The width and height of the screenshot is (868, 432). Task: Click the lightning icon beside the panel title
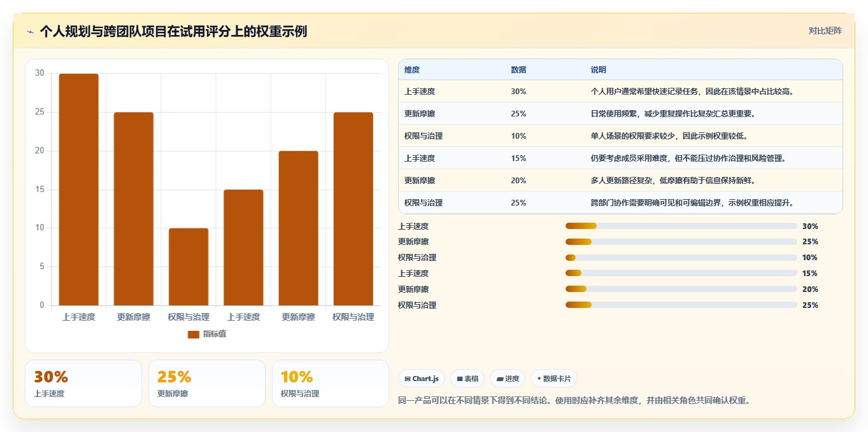[x=31, y=32]
